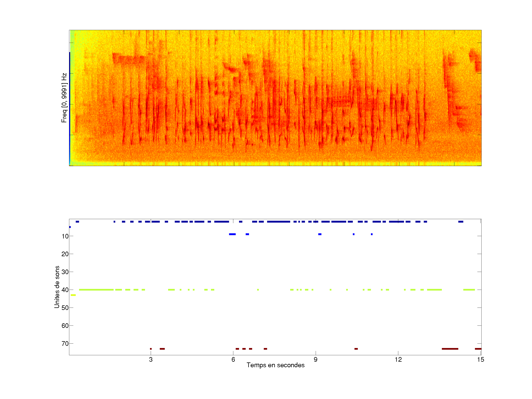
Task: Click the x-axis tick label 12
Action: coord(398,359)
